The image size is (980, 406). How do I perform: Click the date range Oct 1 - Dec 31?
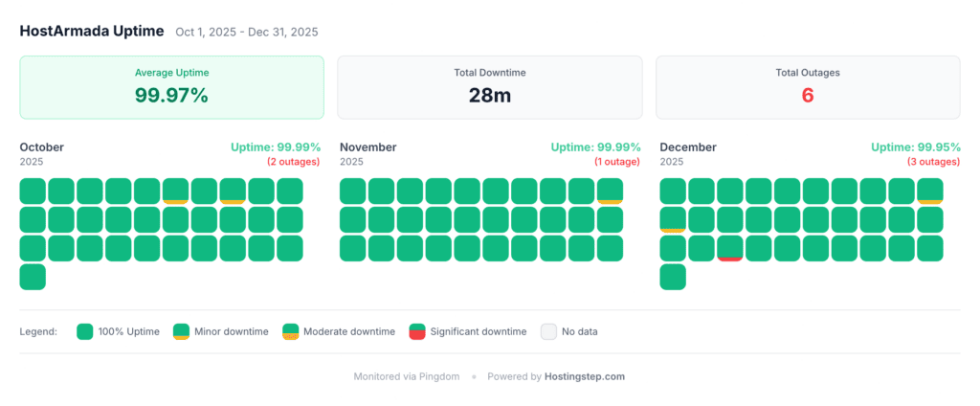tap(247, 32)
